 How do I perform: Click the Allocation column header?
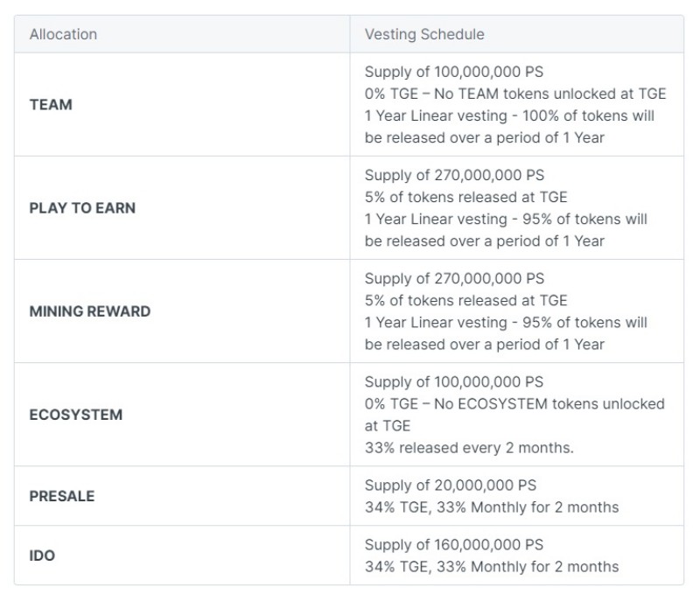click(63, 35)
